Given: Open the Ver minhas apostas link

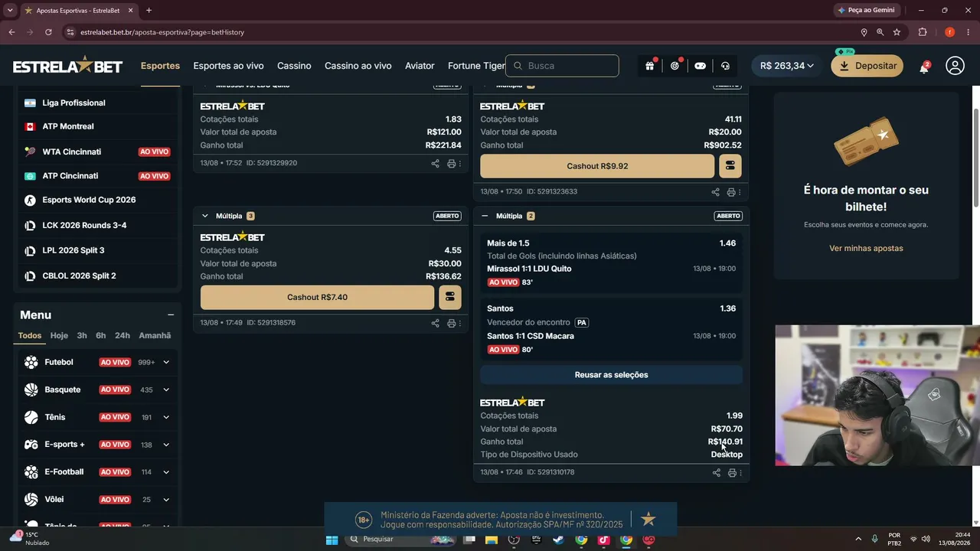Looking at the screenshot, I should coord(866,249).
